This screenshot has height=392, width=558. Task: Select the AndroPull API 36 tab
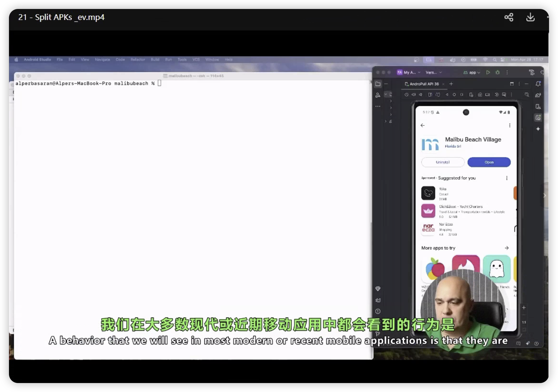424,84
